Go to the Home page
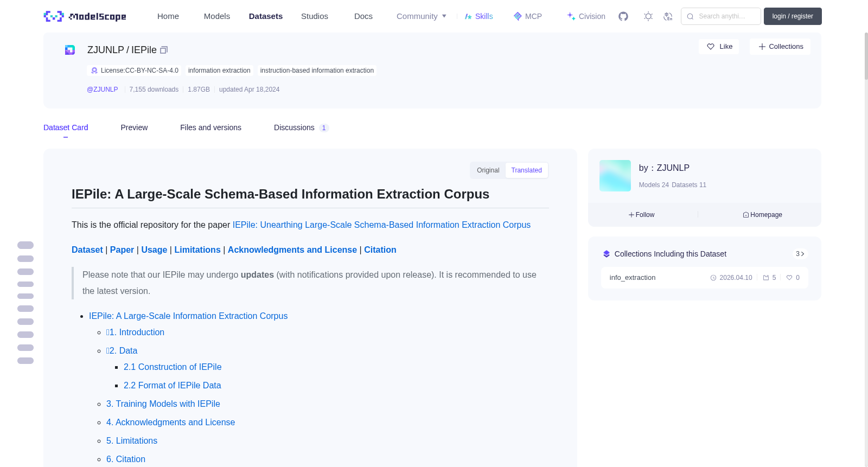The width and height of the screenshot is (868, 467). [x=168, y=16]
